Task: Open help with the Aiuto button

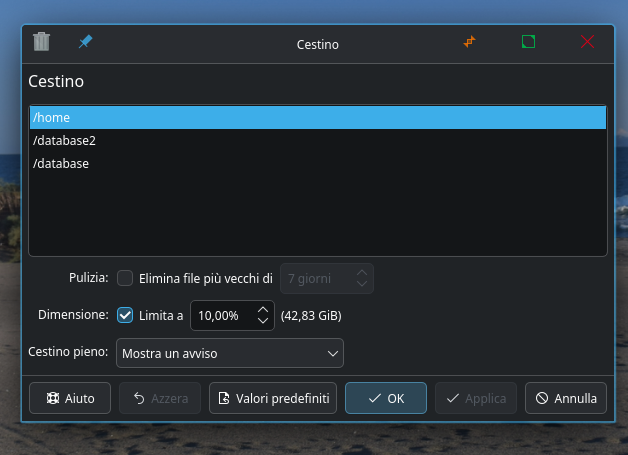Action: 70,398
